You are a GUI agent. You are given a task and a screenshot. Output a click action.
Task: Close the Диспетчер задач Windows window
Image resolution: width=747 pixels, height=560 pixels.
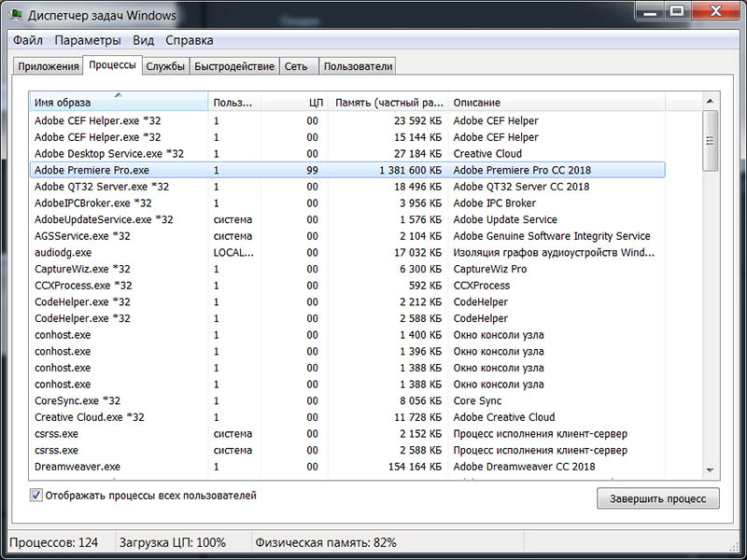(715, 11)
